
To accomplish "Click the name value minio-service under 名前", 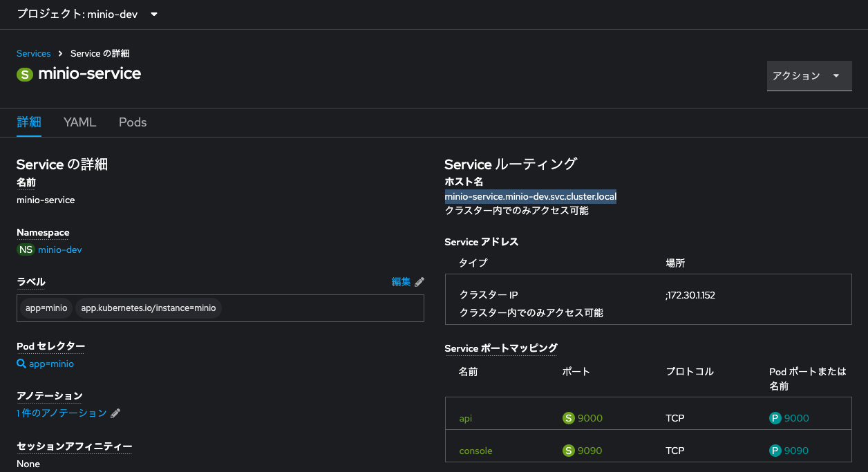I will pyautogui.click(x=46, y=200).
